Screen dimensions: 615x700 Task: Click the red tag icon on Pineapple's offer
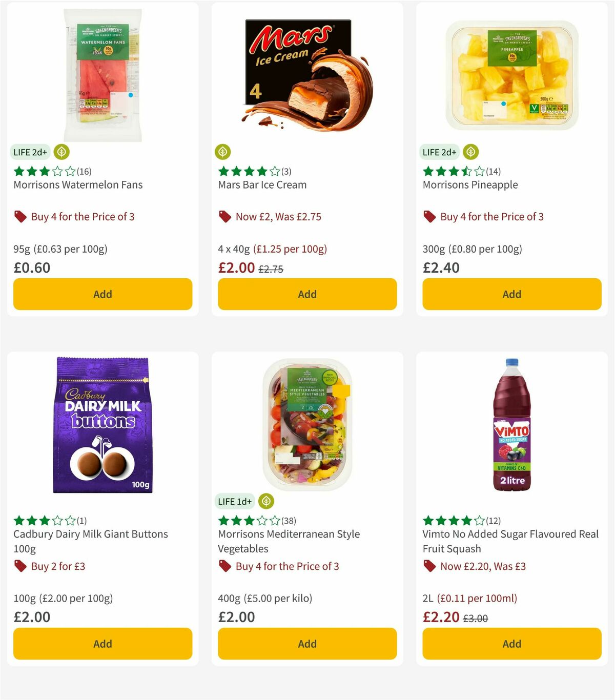click(x=429, y=217)
